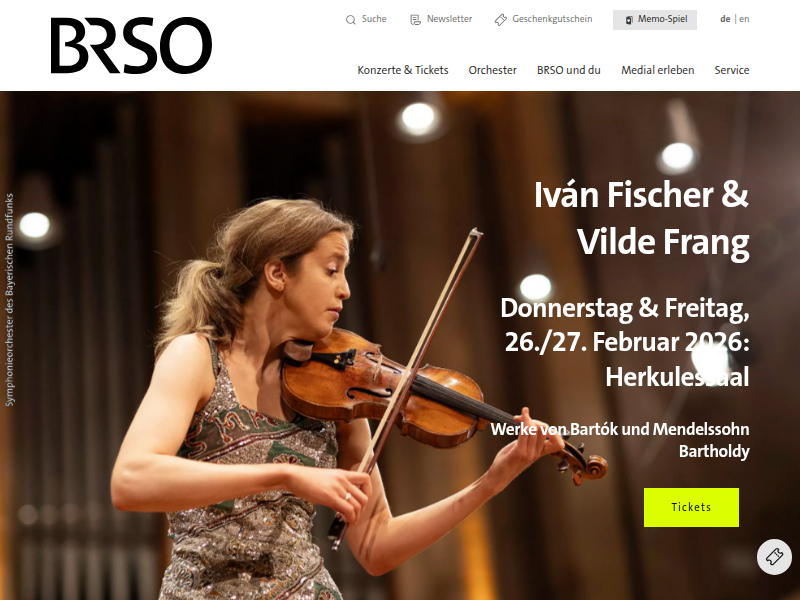Switch language to English (en)

pos(744,19)
